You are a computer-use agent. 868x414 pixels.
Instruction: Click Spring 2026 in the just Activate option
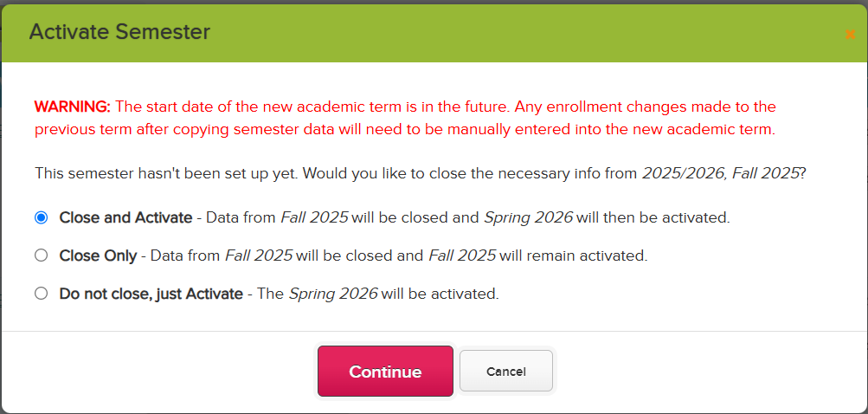pyautogui.click(x=333, y=294)
